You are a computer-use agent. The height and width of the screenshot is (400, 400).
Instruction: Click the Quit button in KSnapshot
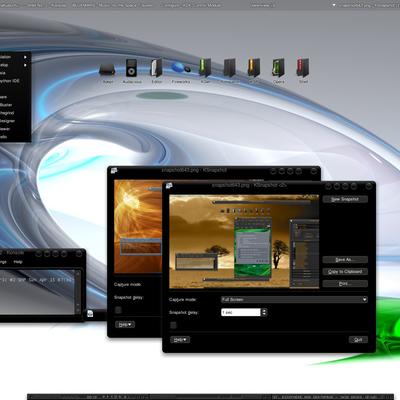pos(358,340)
